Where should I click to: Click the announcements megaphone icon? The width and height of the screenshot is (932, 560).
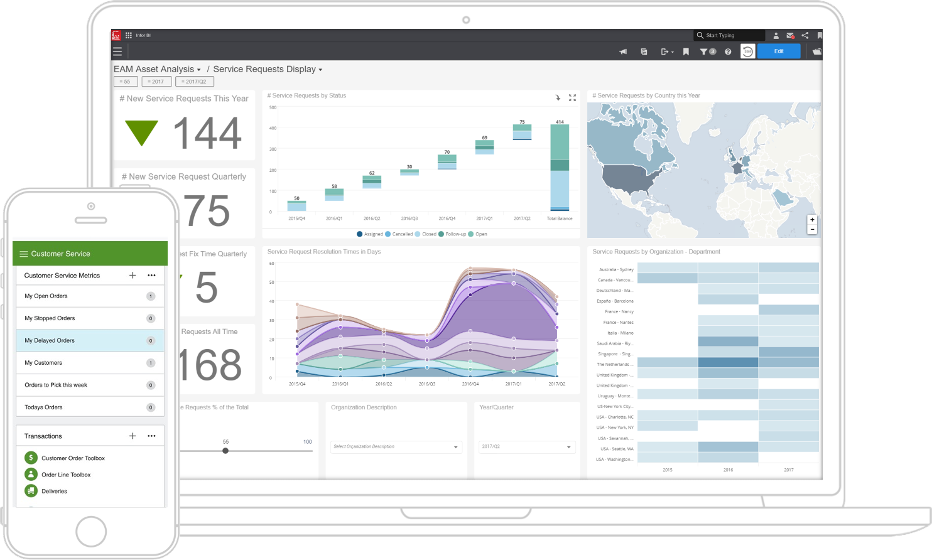pyautogui.click(x=623, y=51)
